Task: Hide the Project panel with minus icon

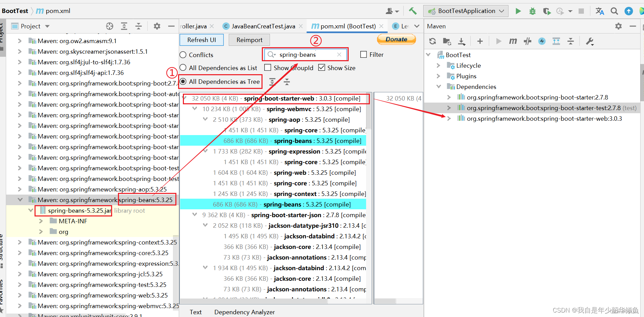Action: 171,26
